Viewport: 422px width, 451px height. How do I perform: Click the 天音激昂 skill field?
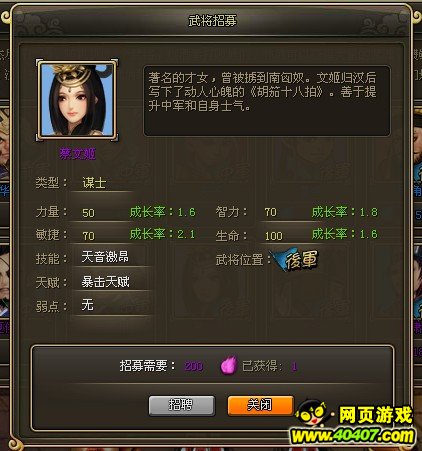111,257
